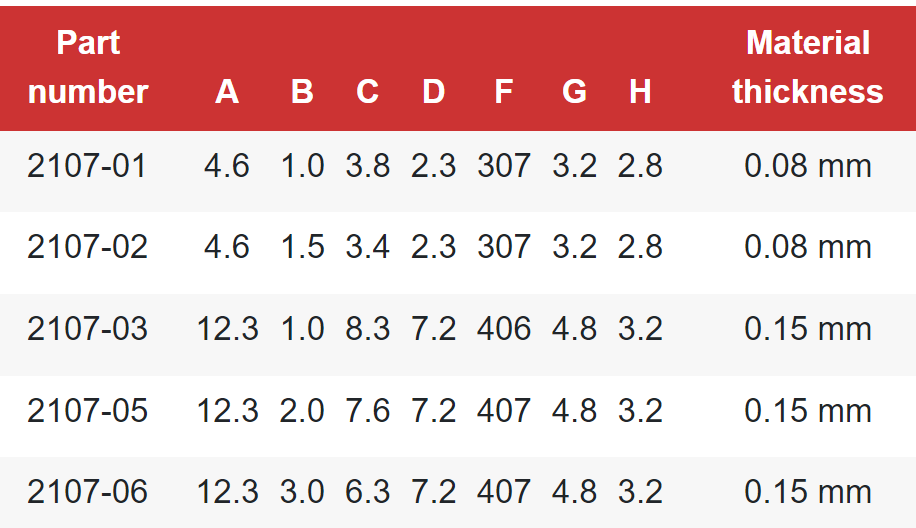The height and width of the screenshot is (528, 916).
Task: Select B value 3.0 in 2107-06 row
Action: (302, 491)
